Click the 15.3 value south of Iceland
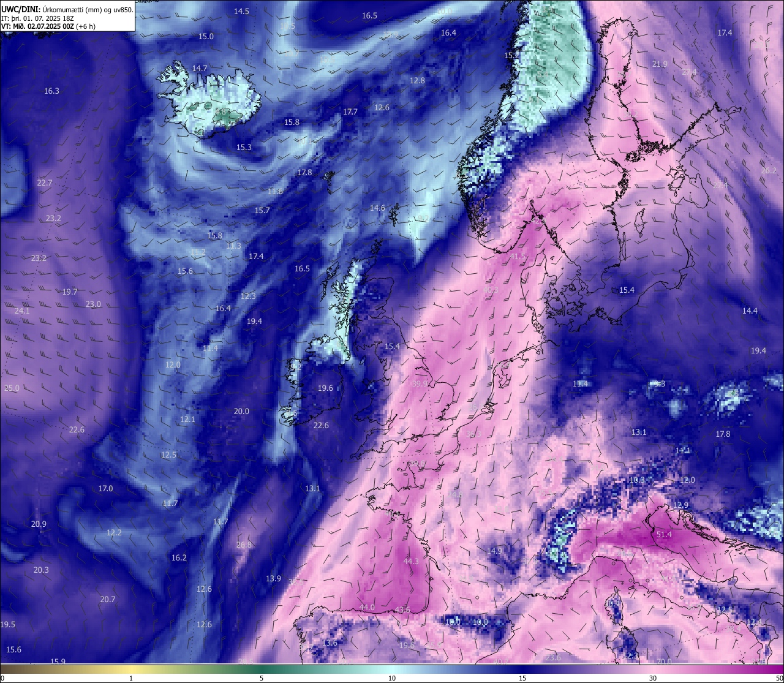 click(244, 148)
